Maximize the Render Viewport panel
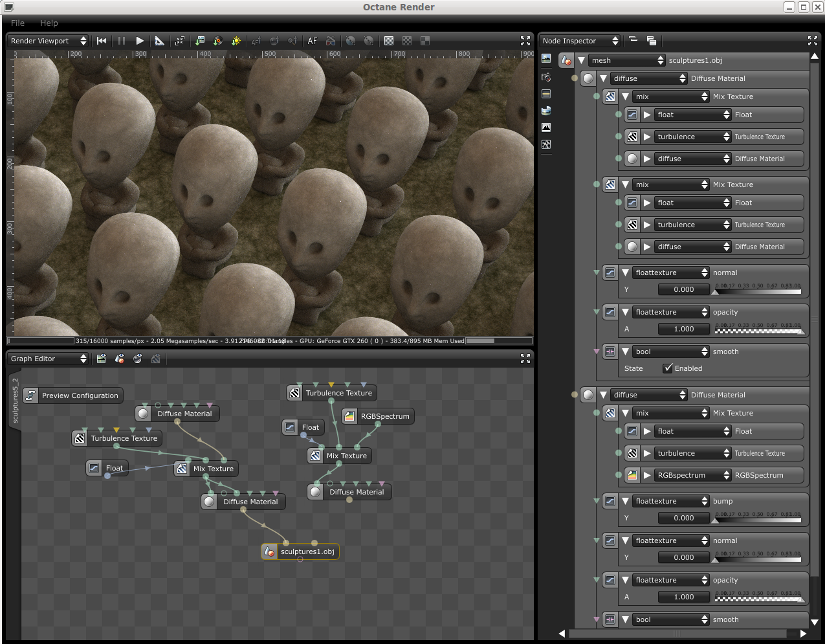This screenshot has height=644, width=825. pyautogui.click(x=525, y=41)
